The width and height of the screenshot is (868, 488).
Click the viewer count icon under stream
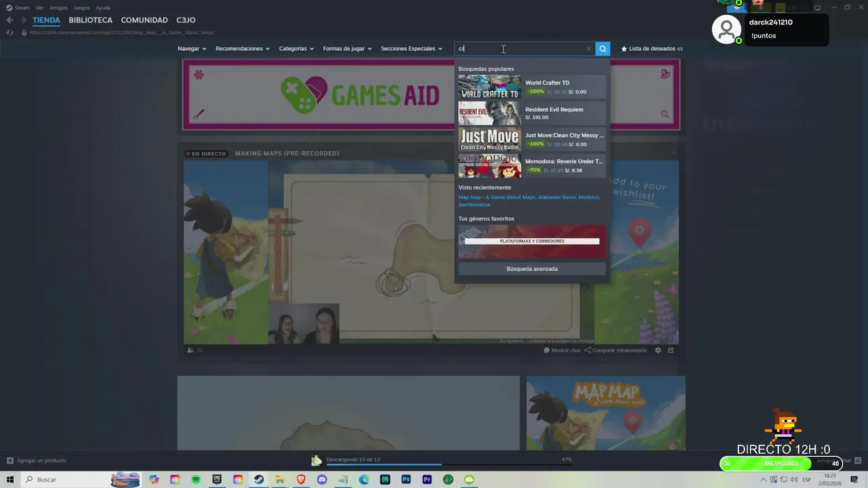tap(190, 350)
